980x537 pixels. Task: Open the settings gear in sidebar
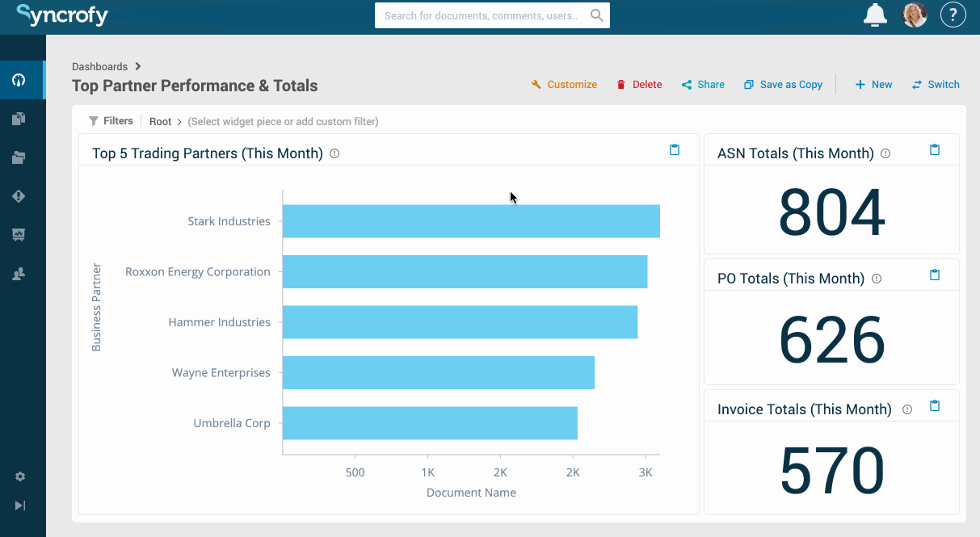[20, 477]
